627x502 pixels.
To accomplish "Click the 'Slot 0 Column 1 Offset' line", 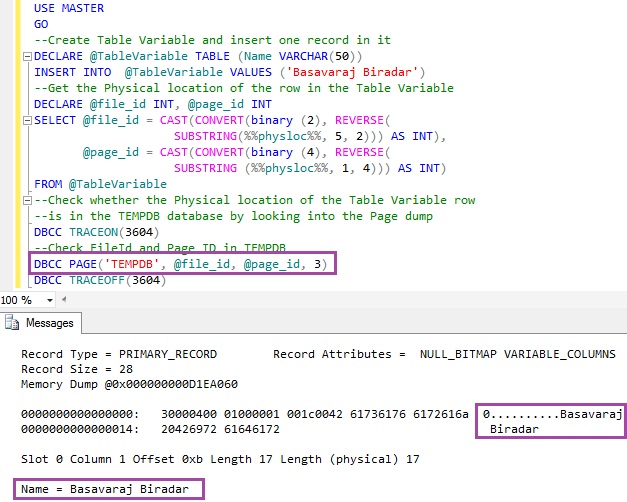I will (x=220, y=459).
